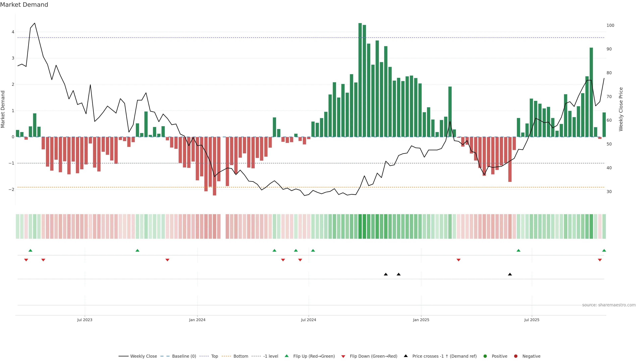
Task: Hide the Top dotted line via legend
Action: 214,356
